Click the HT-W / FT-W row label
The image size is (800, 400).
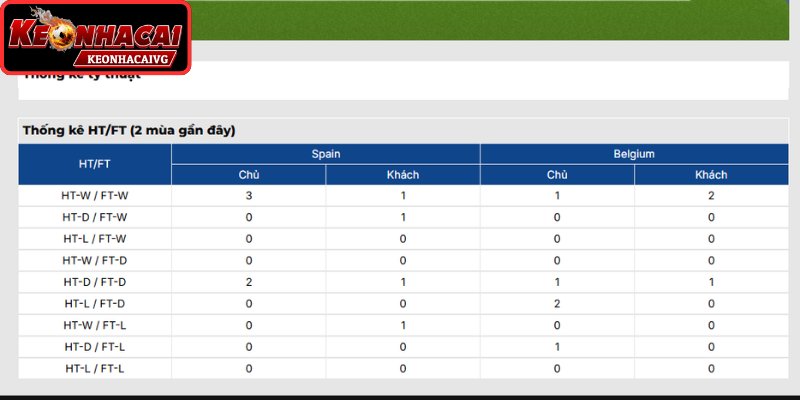click(95, 196)
